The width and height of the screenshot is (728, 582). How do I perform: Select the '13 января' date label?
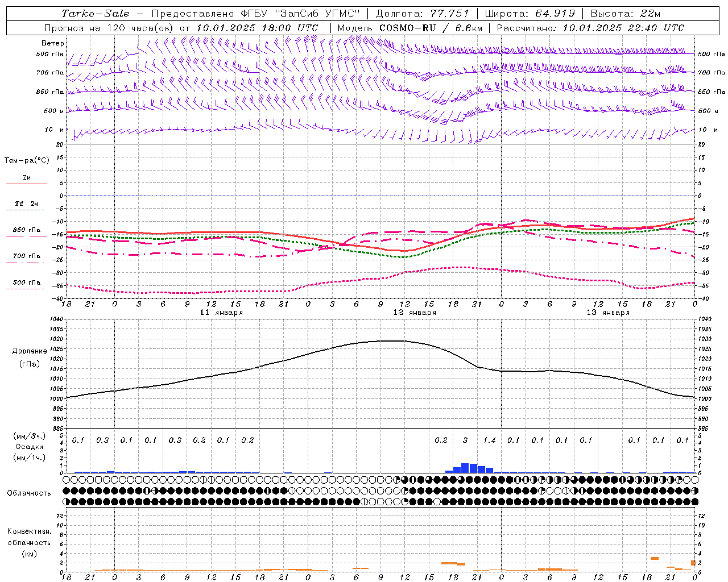coord(608,313)
